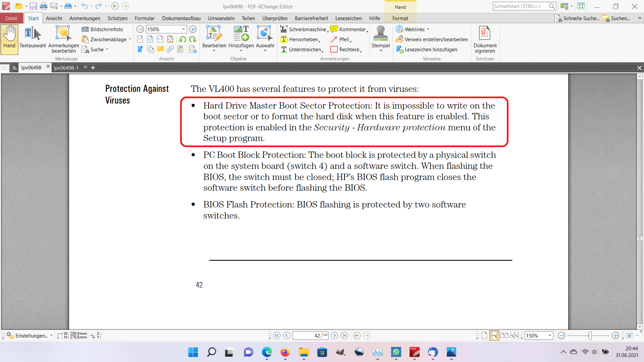Go to the last page
644x362 pixels.
[344, 336]
